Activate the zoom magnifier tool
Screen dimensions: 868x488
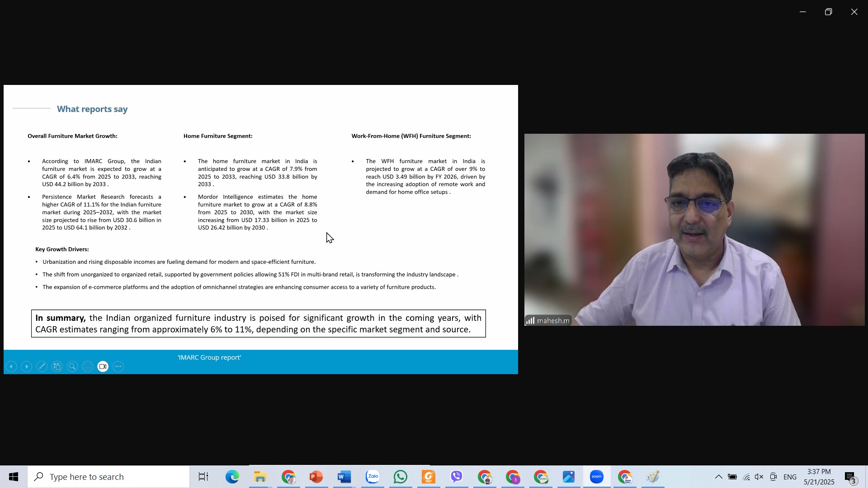[72, 367]
